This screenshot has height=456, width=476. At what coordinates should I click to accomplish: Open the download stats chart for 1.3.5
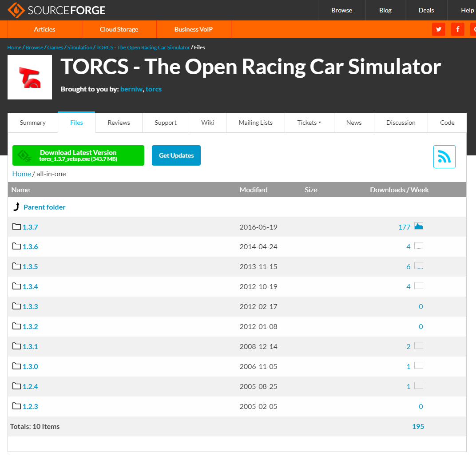tap(419, 266)
